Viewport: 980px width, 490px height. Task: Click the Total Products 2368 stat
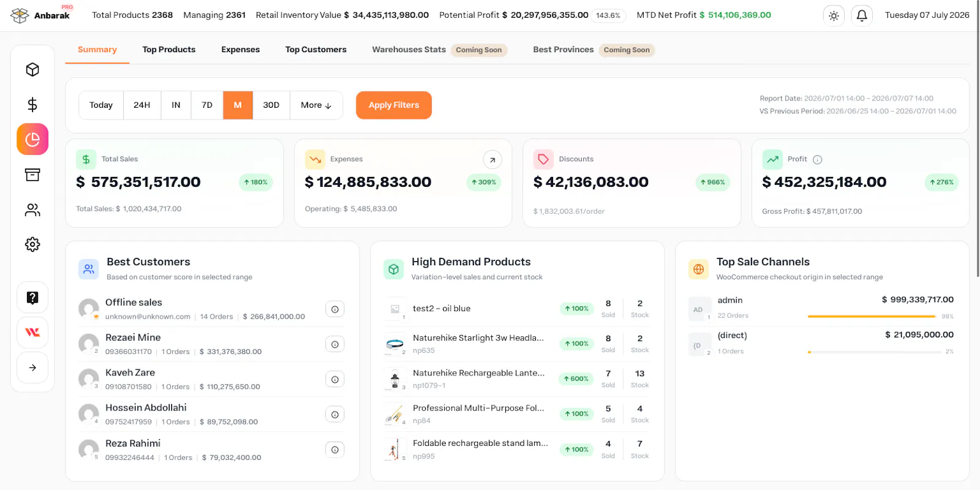(132, 15)
